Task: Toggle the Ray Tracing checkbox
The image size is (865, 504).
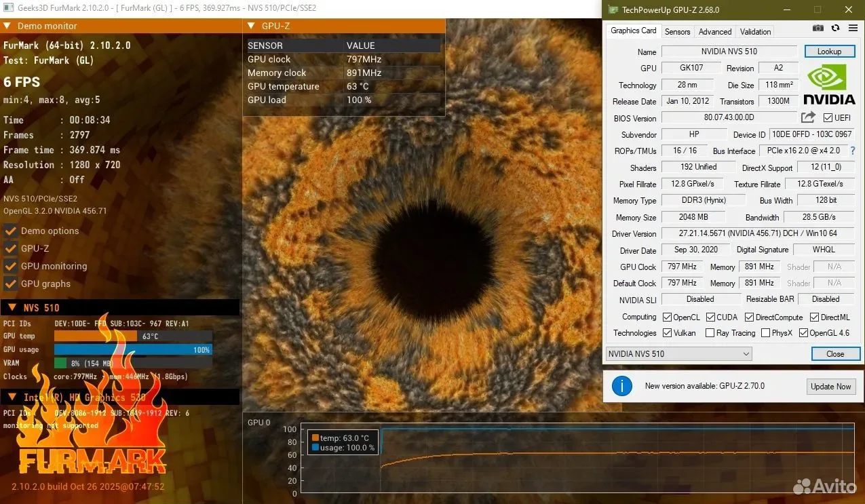Action: point(710,333)
